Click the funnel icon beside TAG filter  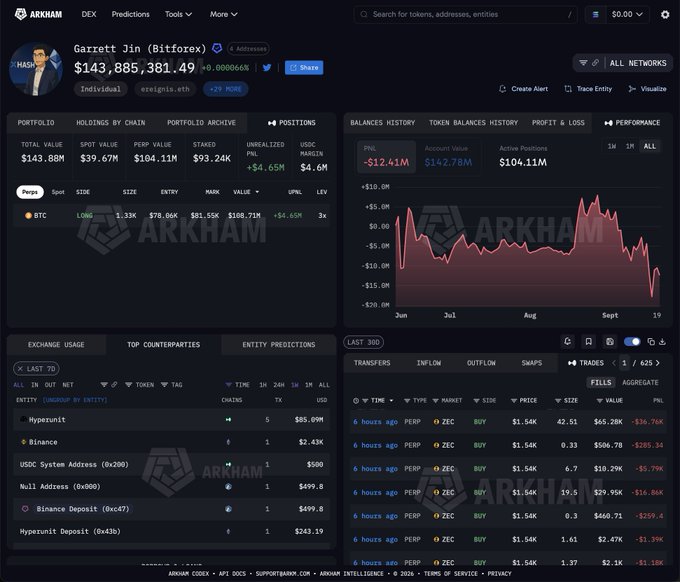[x=164, y=385]
